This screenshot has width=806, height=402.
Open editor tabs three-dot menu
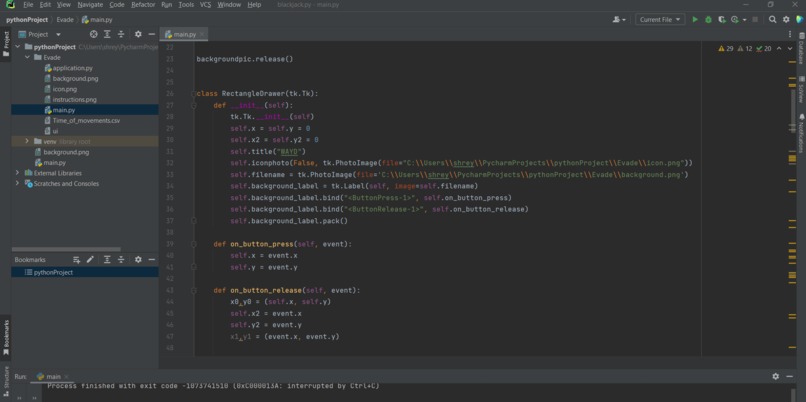[790, 34]
